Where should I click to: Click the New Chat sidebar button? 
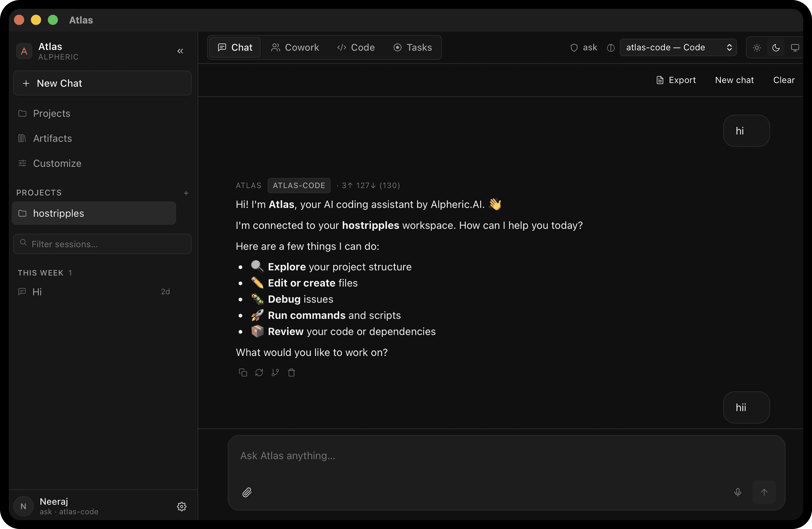[102, 83]
